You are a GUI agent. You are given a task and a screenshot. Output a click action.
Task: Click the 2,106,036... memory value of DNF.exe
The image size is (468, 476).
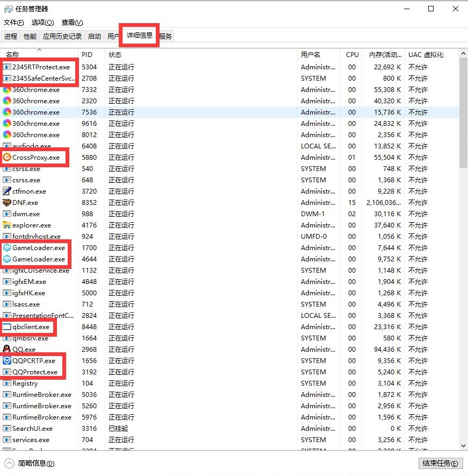384,202
